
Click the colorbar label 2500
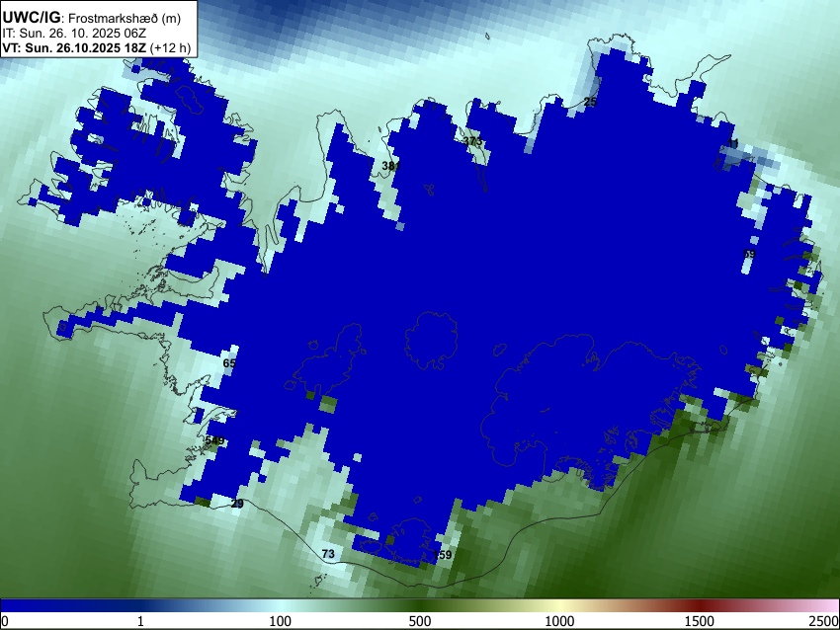point(824,621)
